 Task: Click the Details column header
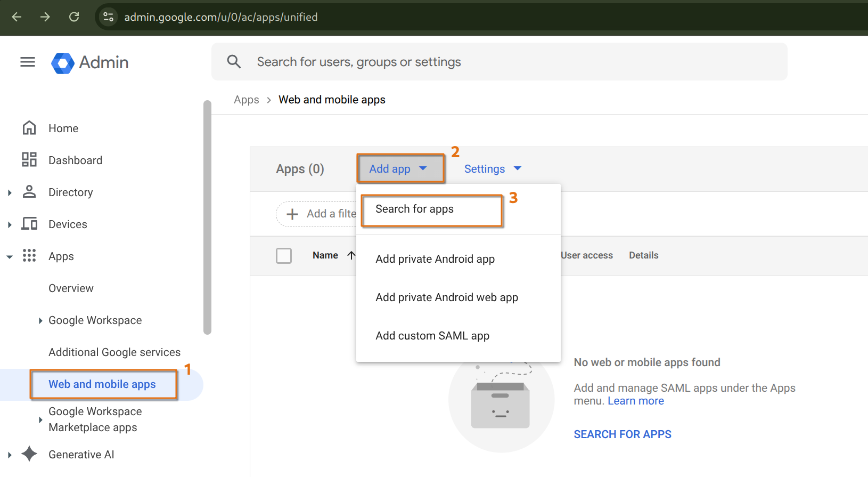[644, 255]
